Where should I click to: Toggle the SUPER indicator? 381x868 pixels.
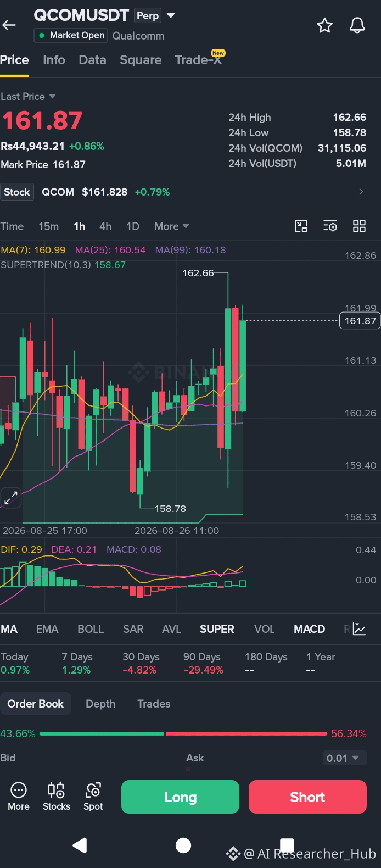[217, 629]
